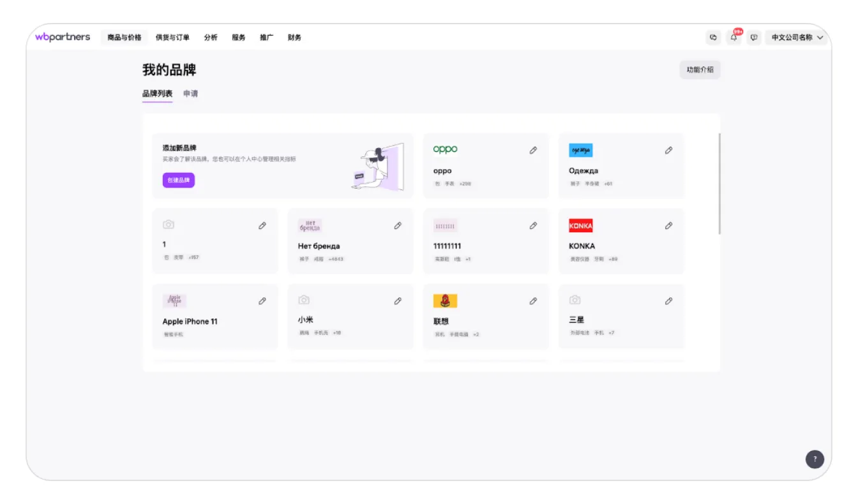Click the edit pencil on 小米 card
858x504 pixels.
[398, 301]
